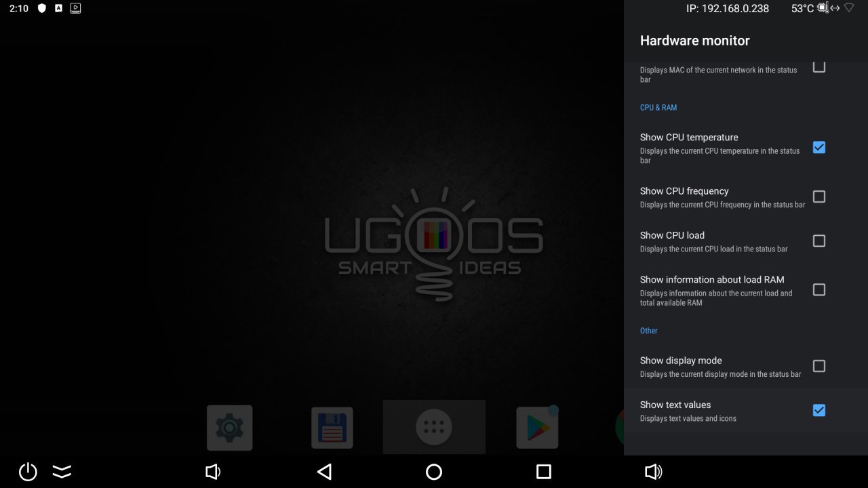Click the shield icon in the status bar
This screenshot has height=488, width=868.
click(42, 9)
